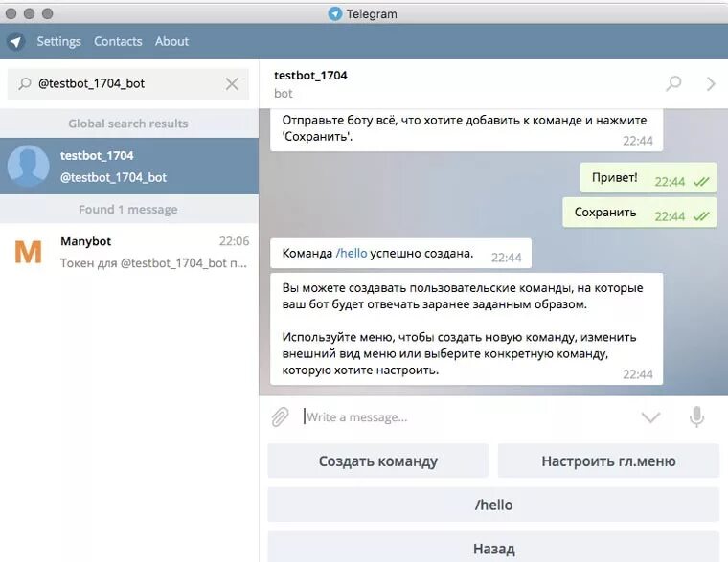Click the Telegram icon in the window title bar
Image resolution: width=728 pixels, height=562 pixels.
coord(334,14)
